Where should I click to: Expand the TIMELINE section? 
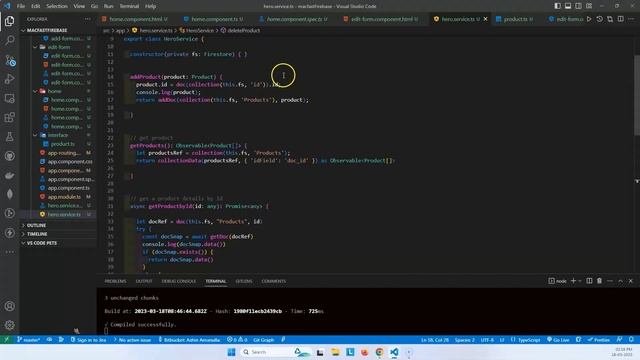click(x=37, y=234)
